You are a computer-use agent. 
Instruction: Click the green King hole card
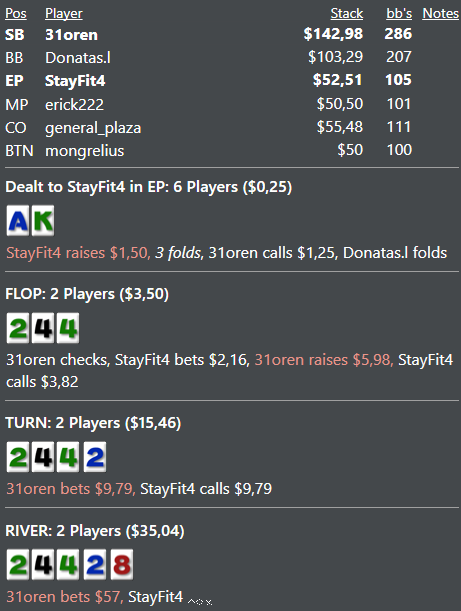43,221
